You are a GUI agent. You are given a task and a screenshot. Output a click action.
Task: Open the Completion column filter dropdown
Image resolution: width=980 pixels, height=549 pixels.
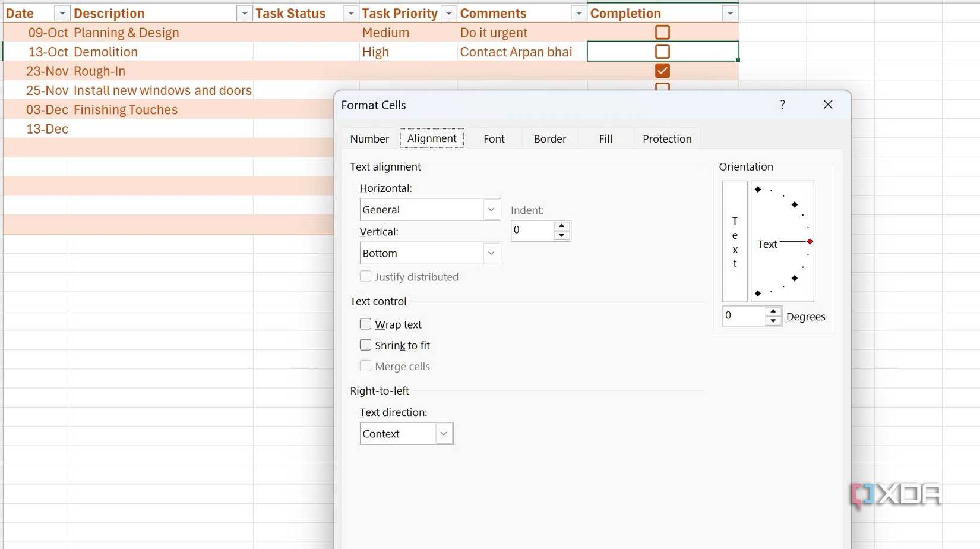[729, 12]
